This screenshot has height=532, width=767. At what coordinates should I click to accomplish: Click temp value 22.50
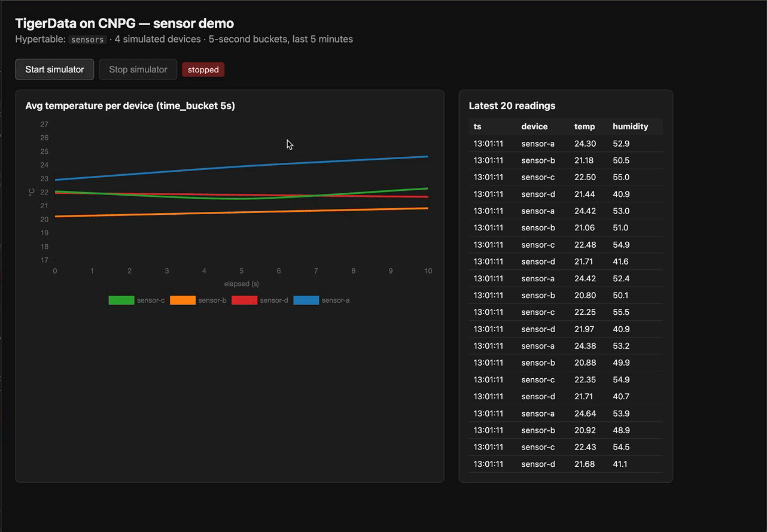(585, 177)
